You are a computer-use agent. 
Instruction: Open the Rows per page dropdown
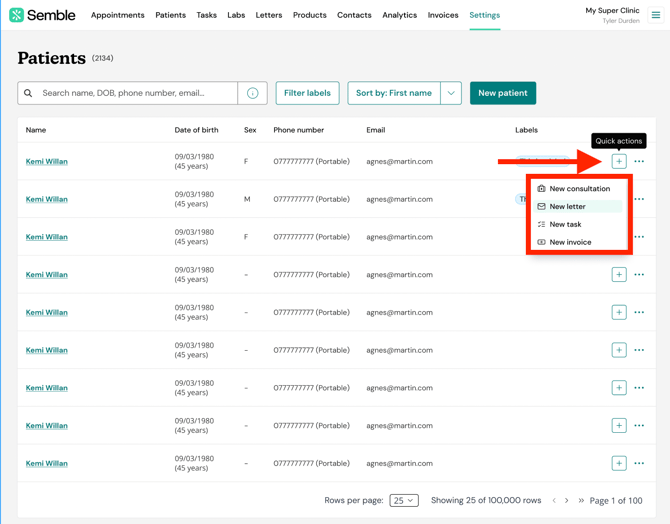tap(404, 500)
